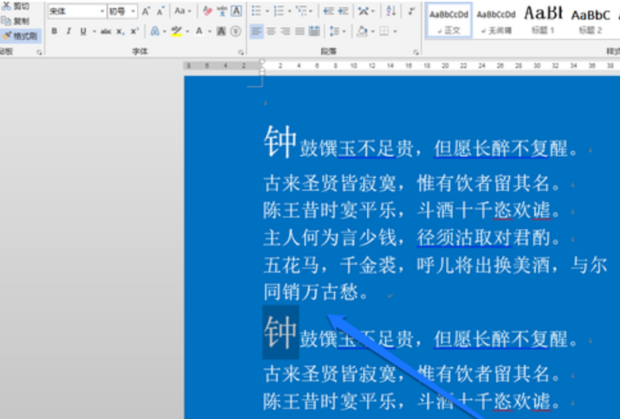Open the text effects icon
Screen dimensions: 620x419
click(x=155, y=31)
